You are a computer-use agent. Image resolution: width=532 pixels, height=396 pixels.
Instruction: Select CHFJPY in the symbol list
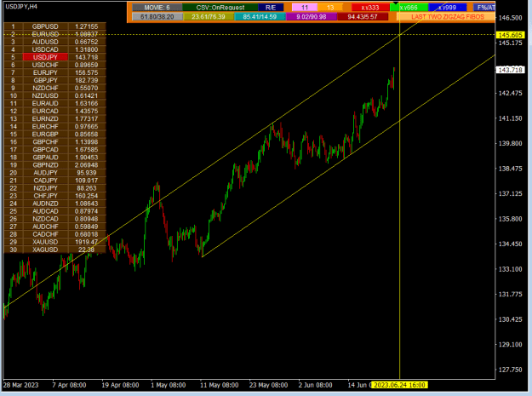click(x=45, y=196)
